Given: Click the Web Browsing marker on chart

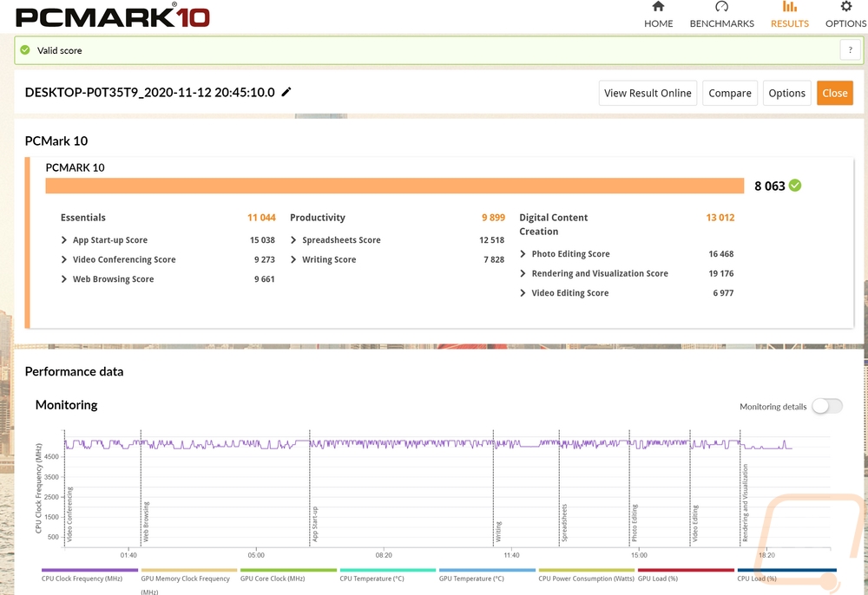Looking at the screenshot, I should coord(146,521).
